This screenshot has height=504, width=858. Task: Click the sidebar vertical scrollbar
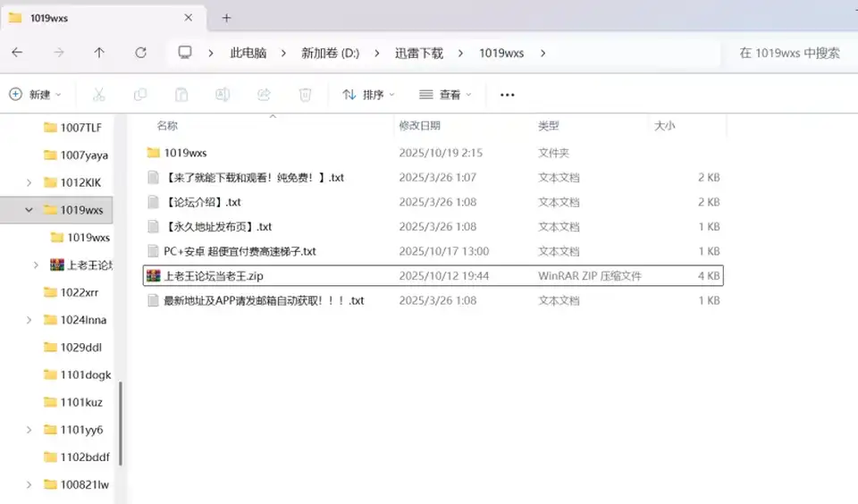tap(121, 424)
